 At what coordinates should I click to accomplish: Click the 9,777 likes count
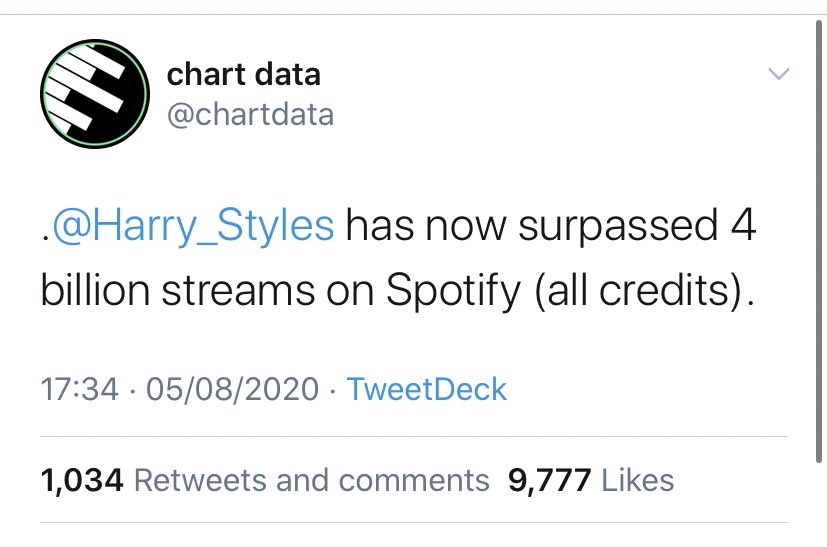point(549,481)
